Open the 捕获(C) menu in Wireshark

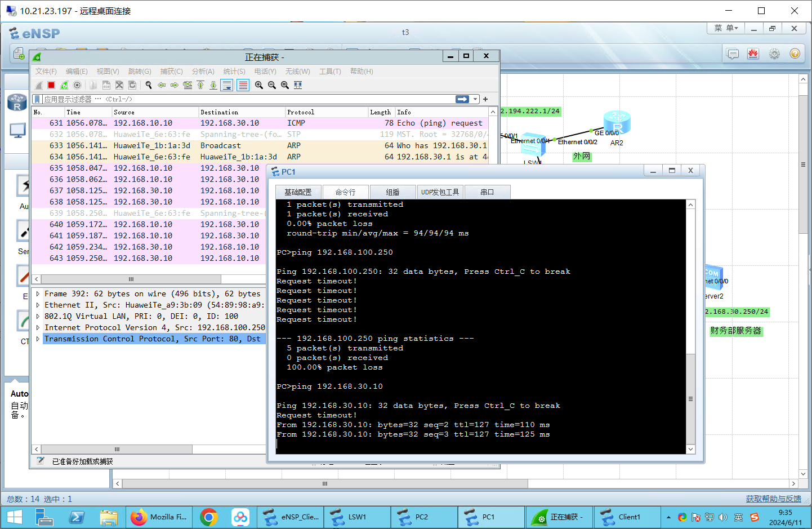[171, 72]
